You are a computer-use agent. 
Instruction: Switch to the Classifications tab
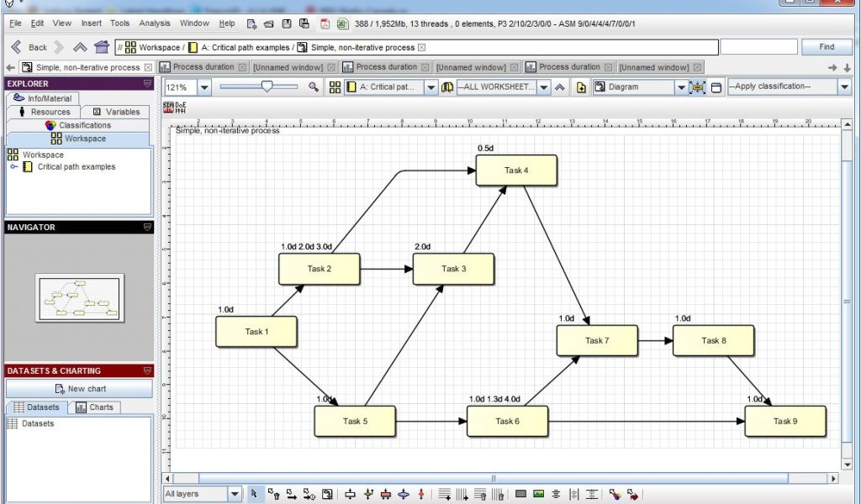tap(78, 125)
